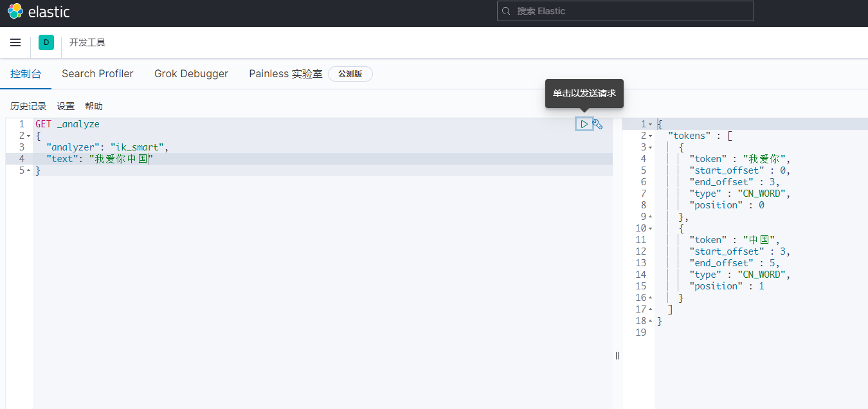Viewport: 868px width, 409px height.
Task: Toggle fold marker at response line 17
Action: pos(650,309)
